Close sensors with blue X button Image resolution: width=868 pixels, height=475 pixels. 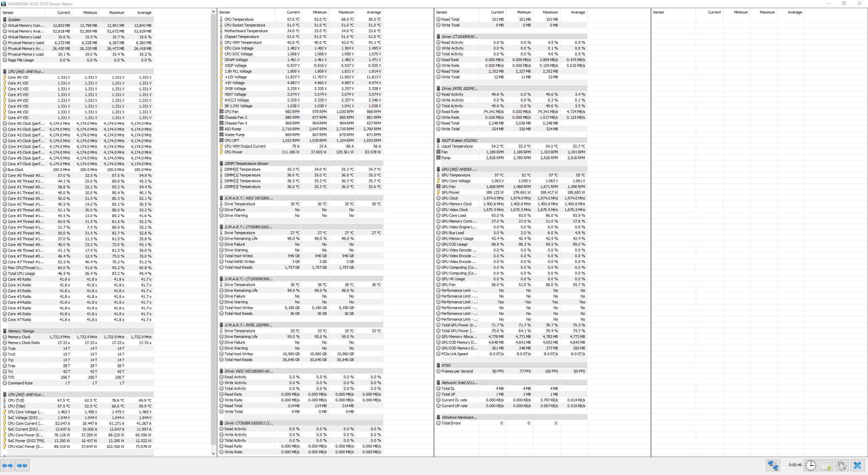tap(857, 465)
